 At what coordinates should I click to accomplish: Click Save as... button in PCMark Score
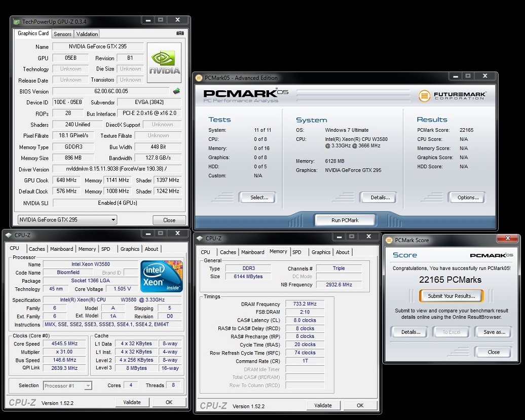click(x=494, y=332)
